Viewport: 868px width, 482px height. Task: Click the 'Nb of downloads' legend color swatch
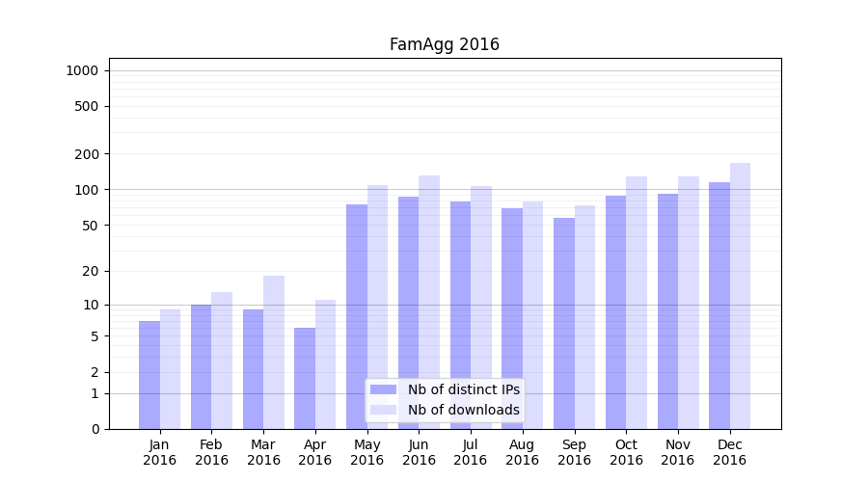(383, 410)
